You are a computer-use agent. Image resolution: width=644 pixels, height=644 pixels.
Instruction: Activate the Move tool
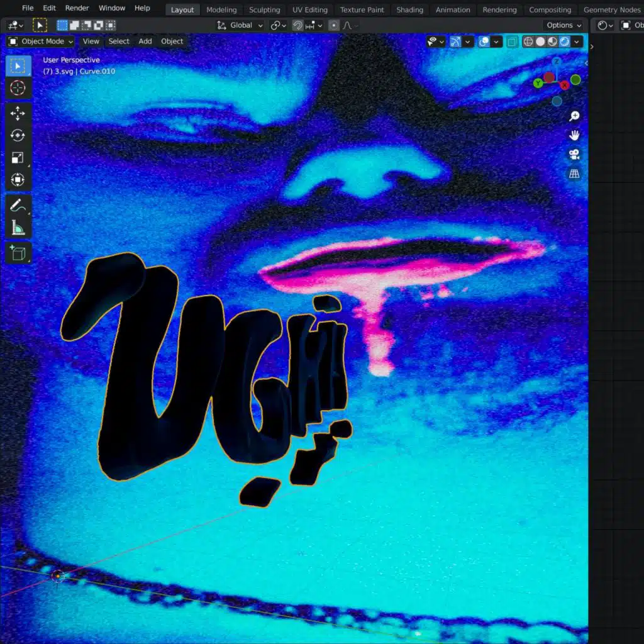[x=18, y=113]
